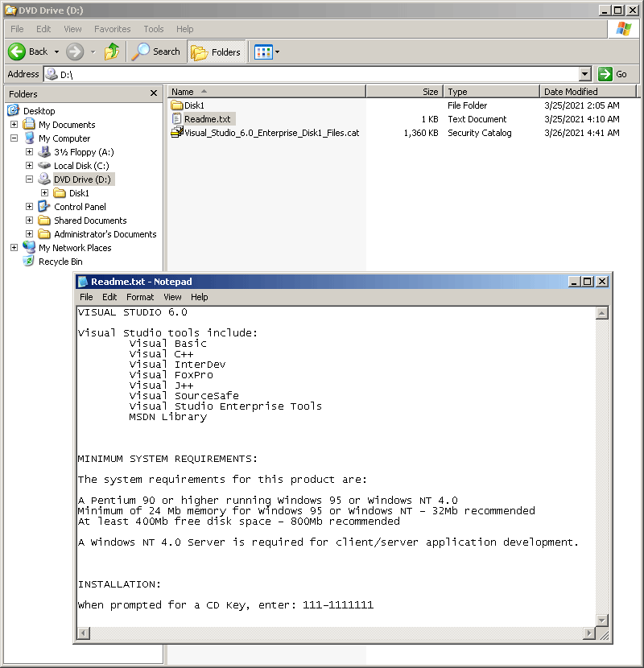Close the Folders pane
Screen dimensions: 644x668
click(154, 93)
